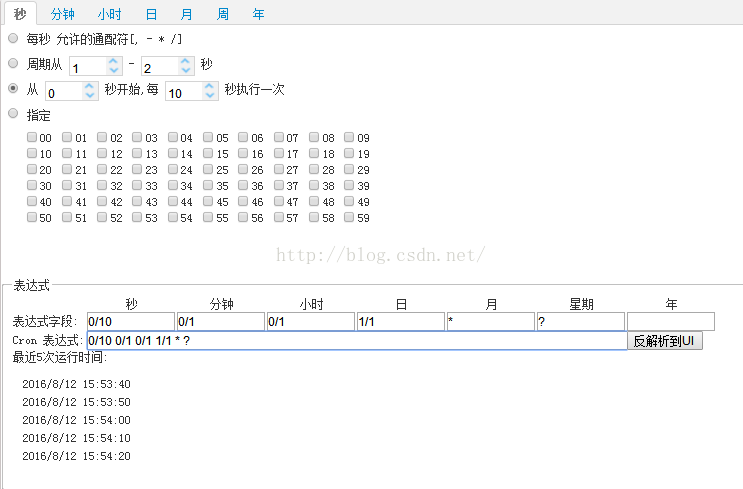Tick the 15 second checkbox
743x489 pixels.
[x=208, y=154]
